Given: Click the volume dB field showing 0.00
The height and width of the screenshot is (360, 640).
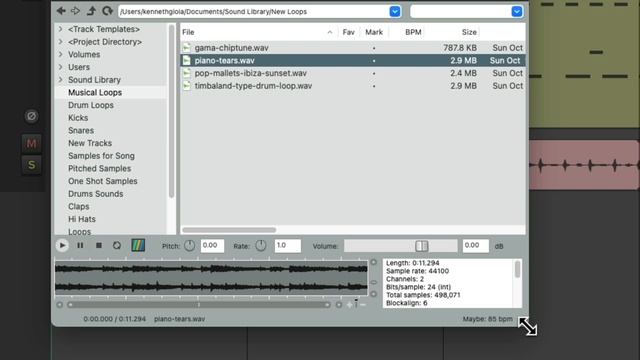Looking at the screenshot, I should (476, 246).
